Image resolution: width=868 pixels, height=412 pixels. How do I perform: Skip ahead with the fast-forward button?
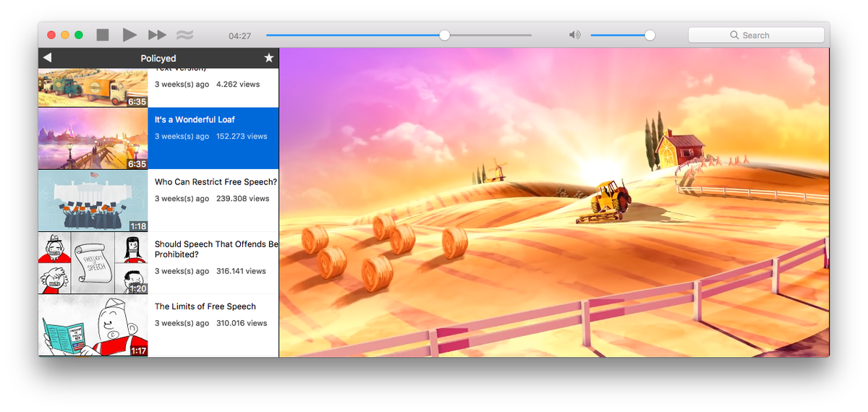point(157,35)
